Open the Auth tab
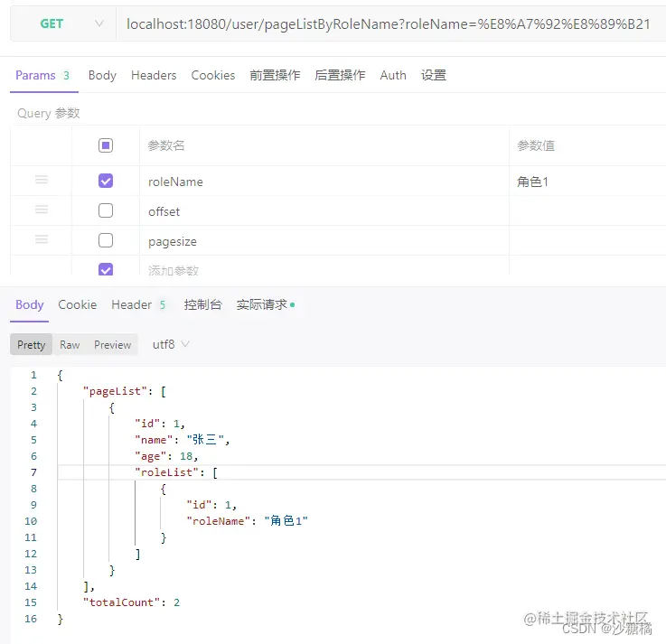Screen dimensions: 666x644 pyautogui.click(x=393, y=75)
